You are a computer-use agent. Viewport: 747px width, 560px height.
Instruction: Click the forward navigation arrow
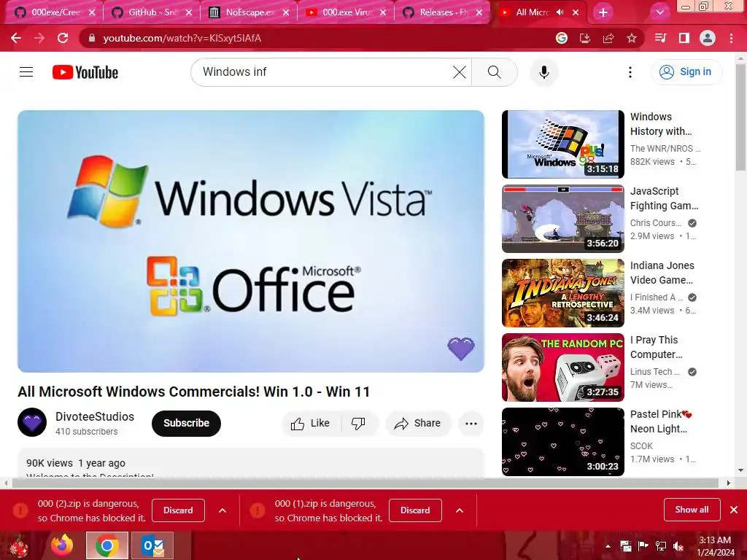point(39,38)
